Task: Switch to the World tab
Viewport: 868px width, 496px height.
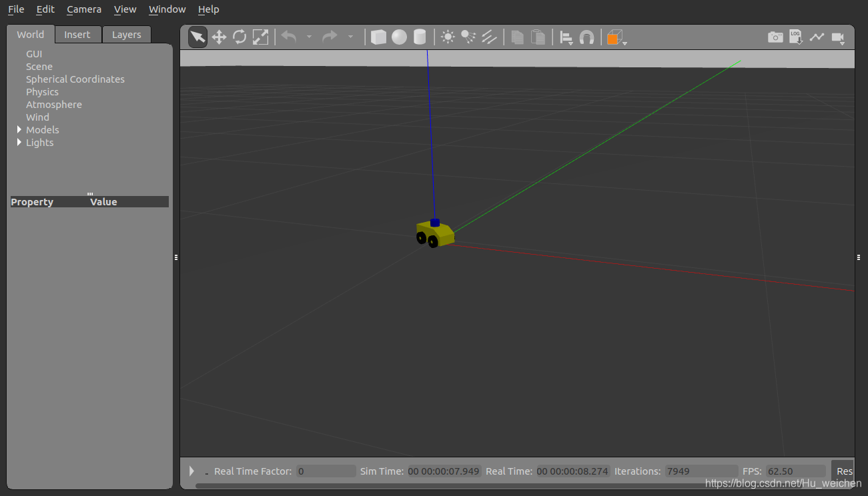Action: [x=31, y=35]
